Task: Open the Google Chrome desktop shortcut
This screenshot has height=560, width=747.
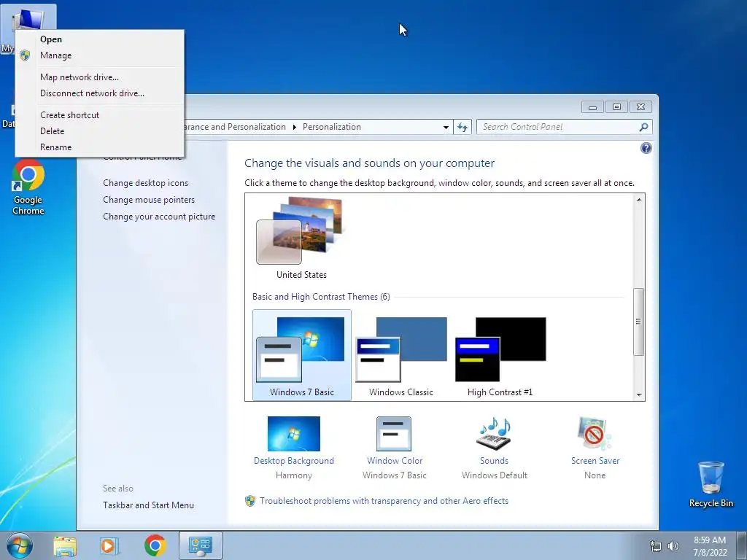Action: pos(28,187)
